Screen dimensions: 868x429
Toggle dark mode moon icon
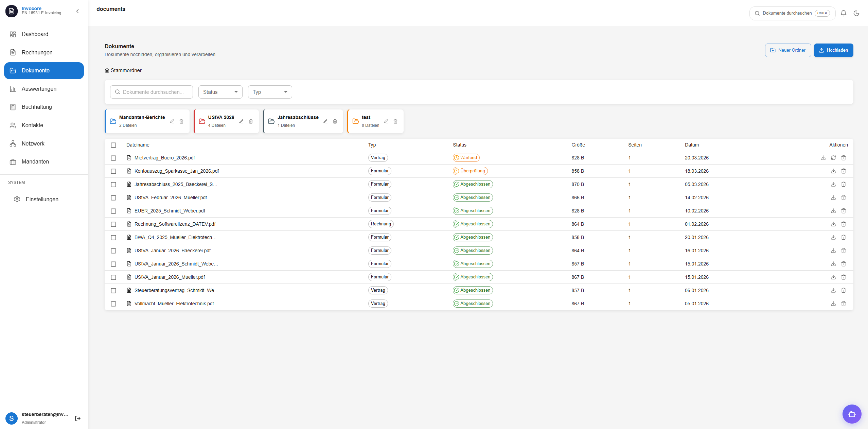click(856, 13)
